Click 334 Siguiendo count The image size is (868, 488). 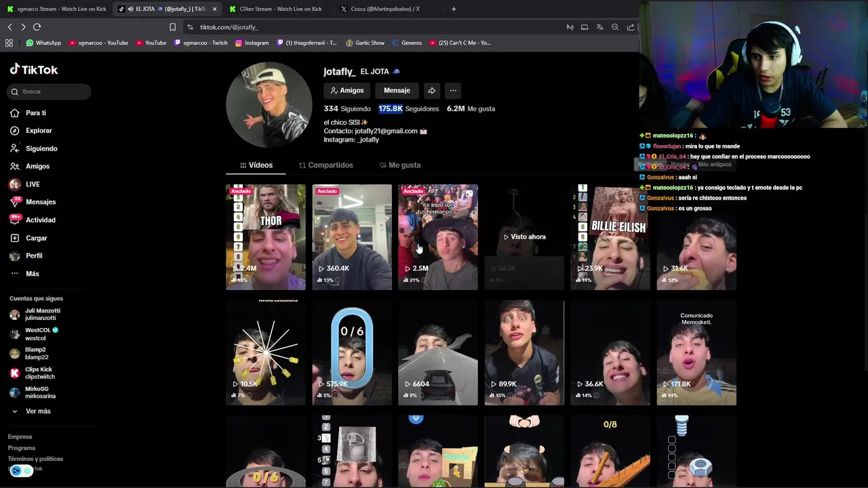(347, 108)
